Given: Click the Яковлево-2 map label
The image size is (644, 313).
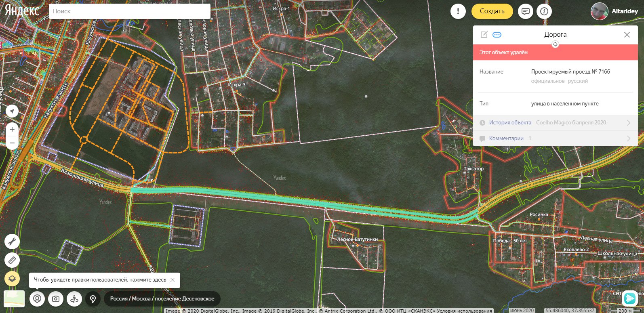Looking at the screenshot, I should (576, 250).
